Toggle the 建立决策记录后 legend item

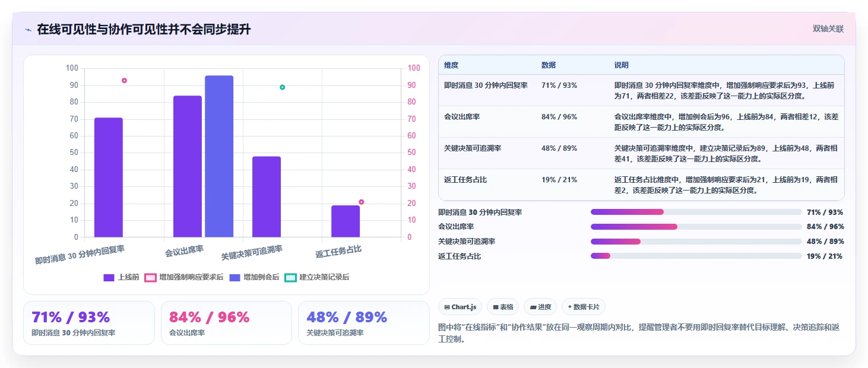tap(317, 277)
